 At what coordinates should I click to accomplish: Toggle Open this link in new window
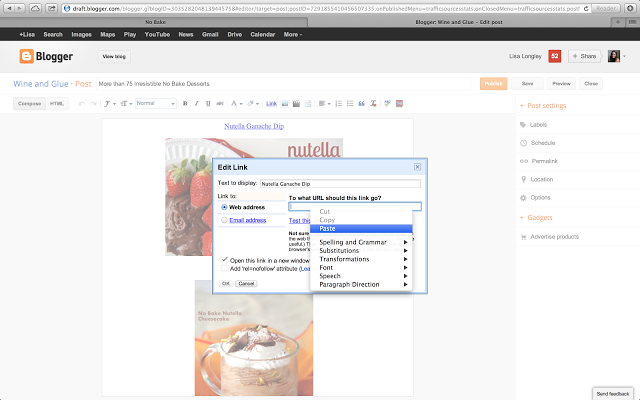[224, 260]
